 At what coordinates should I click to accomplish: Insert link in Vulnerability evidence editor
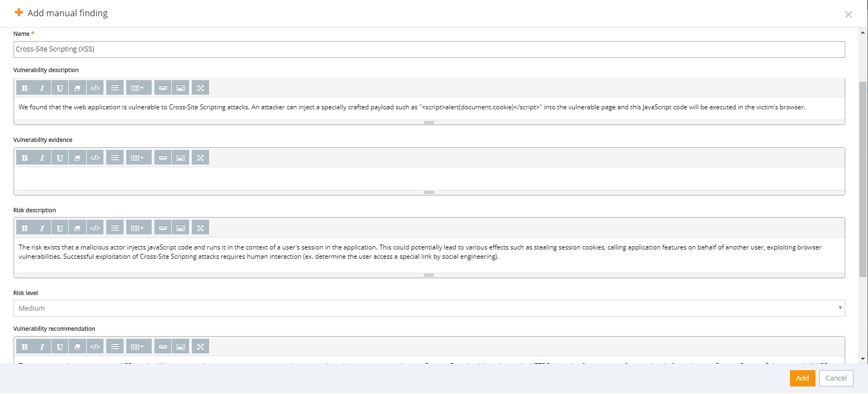coord(163,157)
